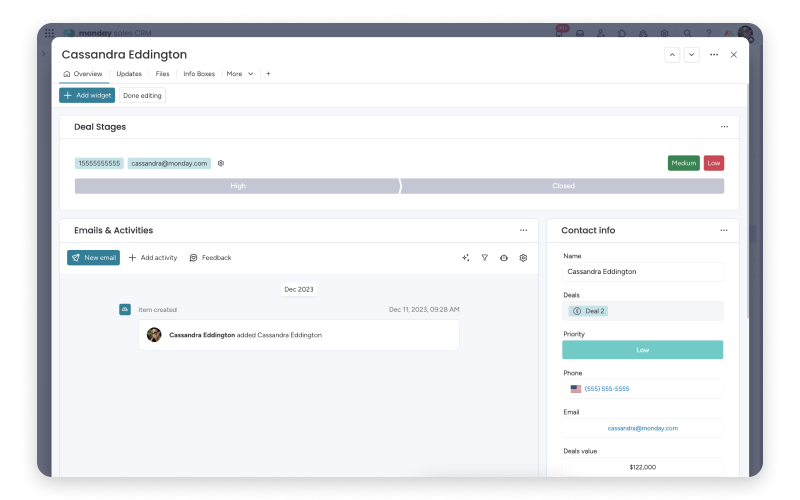Screen dimensions: 800x500
Task: Click Cassandra Eddington avatar in activity entry
Action: (x=154, y=335)
